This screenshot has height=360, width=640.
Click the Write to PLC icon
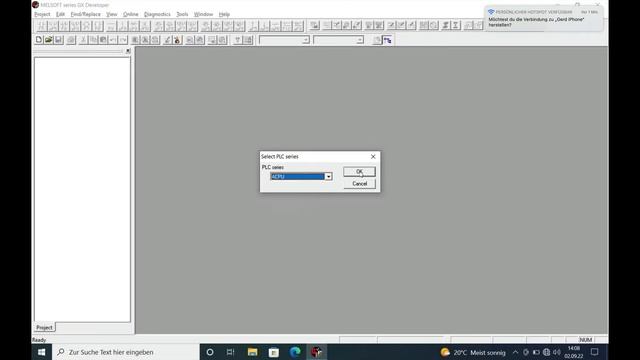click(167, 40)
